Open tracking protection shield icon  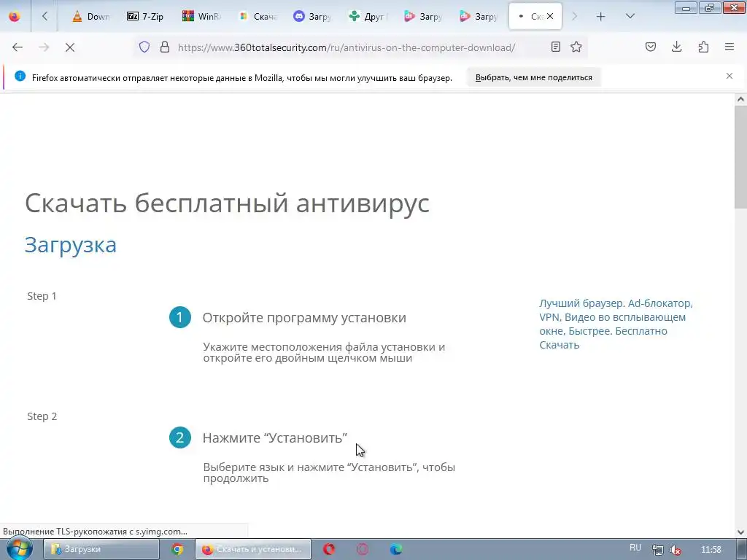pyautogui.click(x=144, y=47)
